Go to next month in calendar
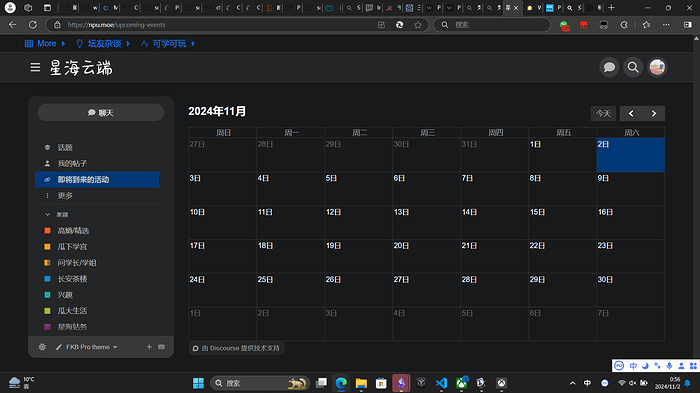Screen dimensions: 700x393 (x=654, y=113)
